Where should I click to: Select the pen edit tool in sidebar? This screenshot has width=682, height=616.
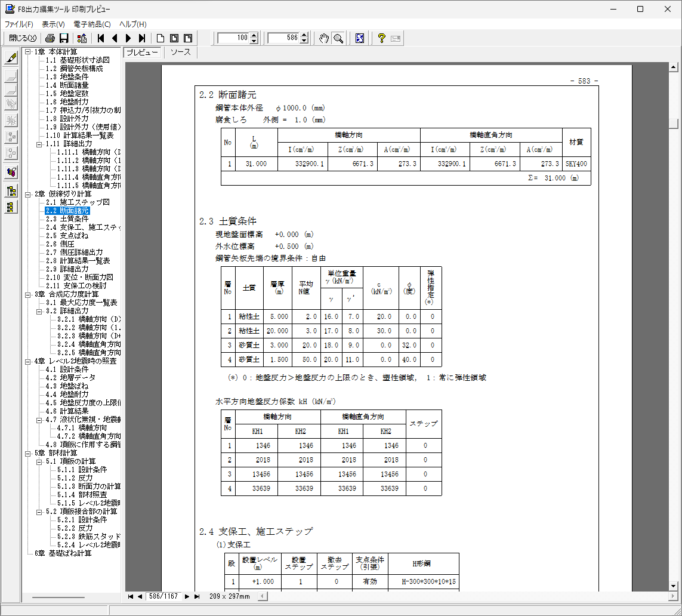pyautogui.click(x=12, y=57)
